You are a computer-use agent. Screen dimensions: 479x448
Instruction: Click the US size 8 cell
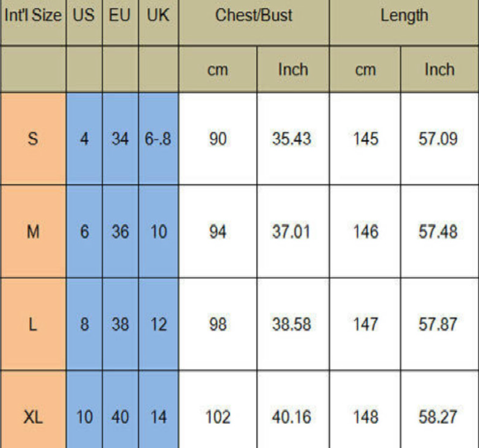(x=84, y=324)
